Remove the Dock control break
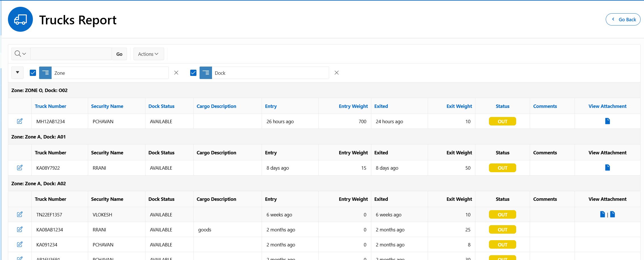 pyautogui.click(x=336, y=73)
